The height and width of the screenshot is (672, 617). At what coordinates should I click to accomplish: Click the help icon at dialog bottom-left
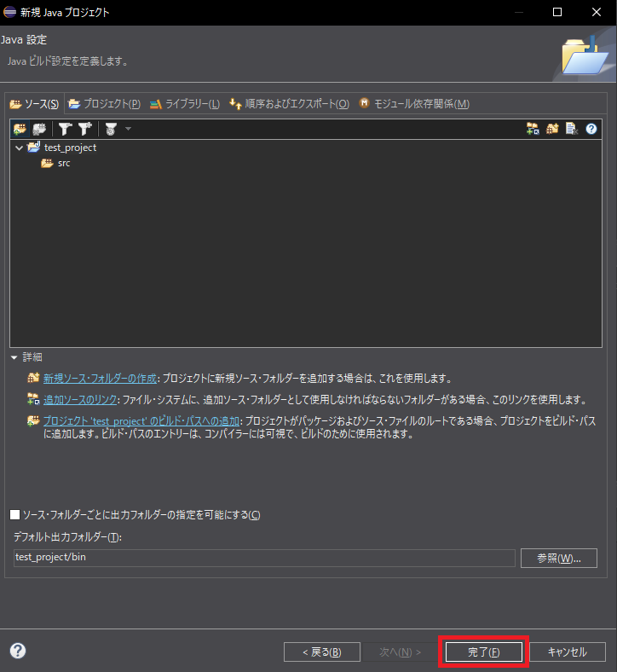[x=18, y=651]
